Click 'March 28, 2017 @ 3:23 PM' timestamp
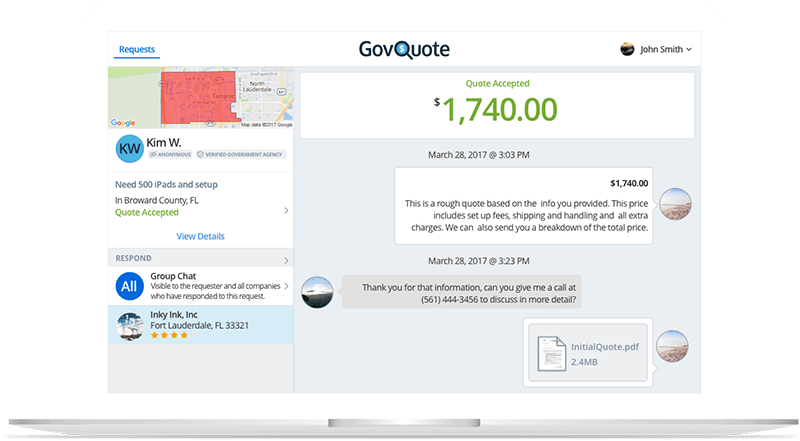The image size is (800, 441). 479,261
